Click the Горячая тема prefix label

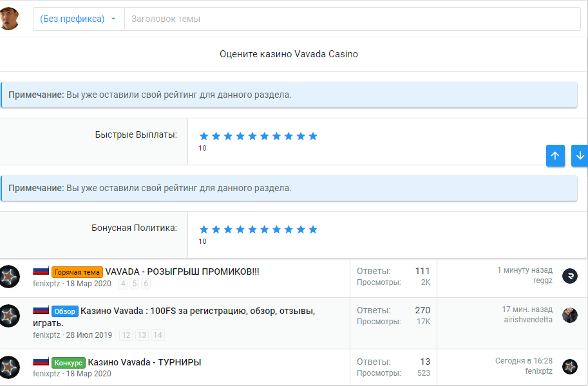(77, 272)
